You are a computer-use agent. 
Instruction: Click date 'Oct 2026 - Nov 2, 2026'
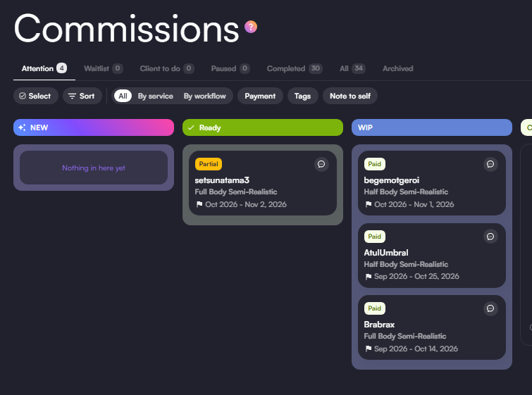point(246,204)
